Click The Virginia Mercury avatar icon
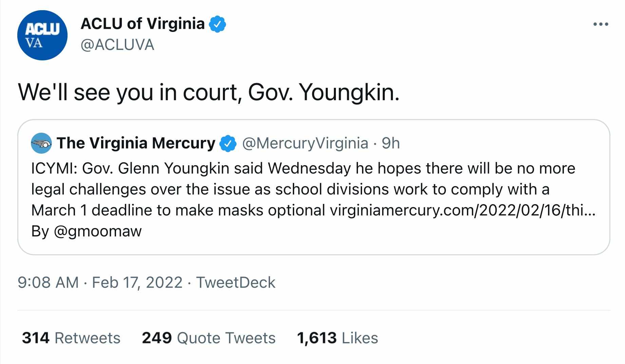The height and width of the screenshot is (364, 625). point(41,143)
